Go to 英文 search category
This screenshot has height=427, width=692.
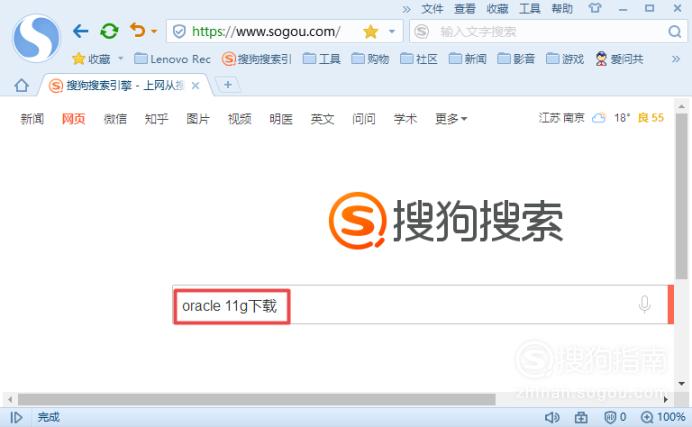click(323, 119)
